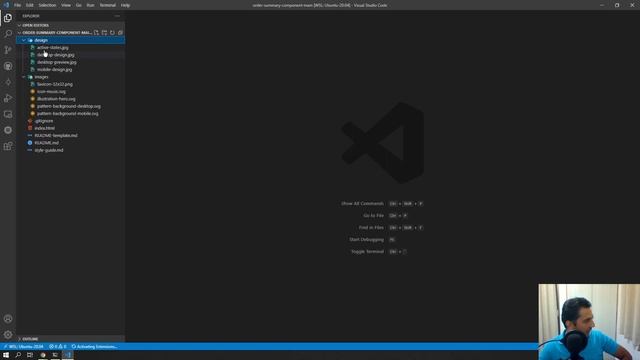Open pattern-background-desktop.svg file
The width and height of the screenshot is (640, 360).
(70, 107)
